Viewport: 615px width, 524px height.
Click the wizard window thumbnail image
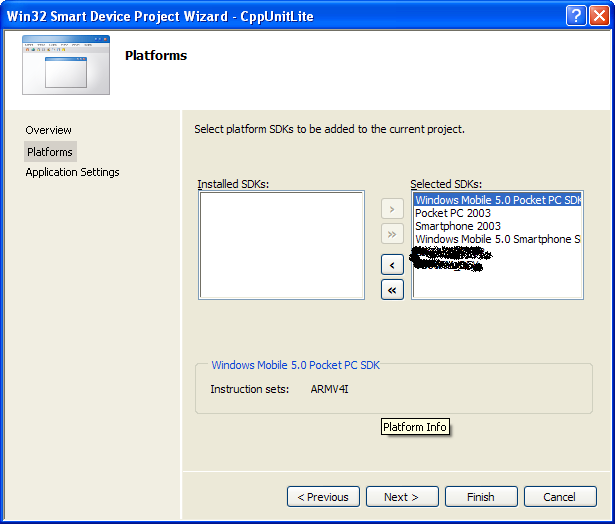pos(66,65)
